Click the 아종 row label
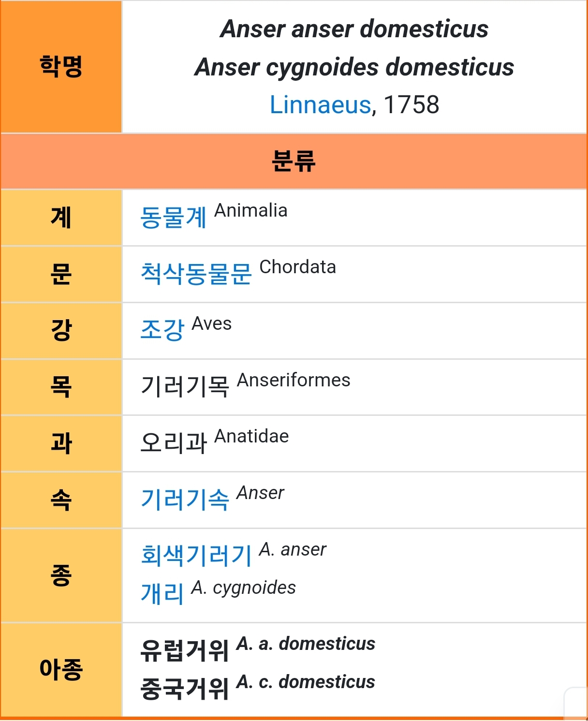This screenshot has height=721, width=588. point(61,670)
